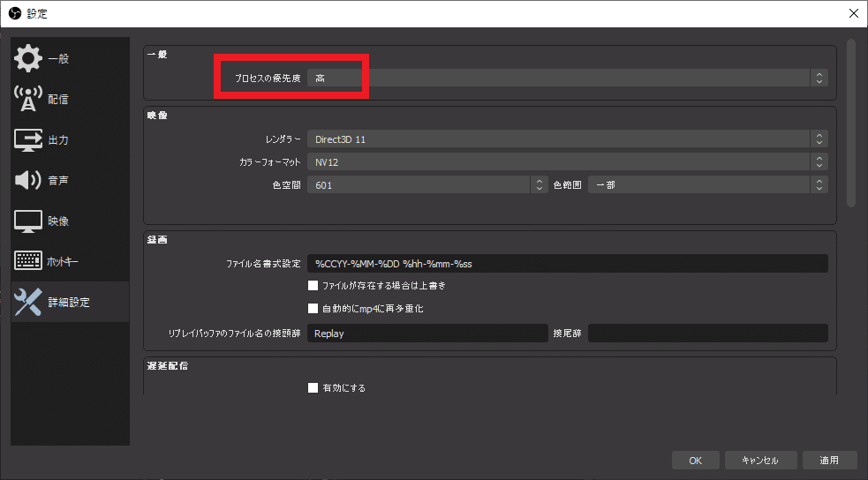
Task: Click the OK button
Action: pos(695,460)
